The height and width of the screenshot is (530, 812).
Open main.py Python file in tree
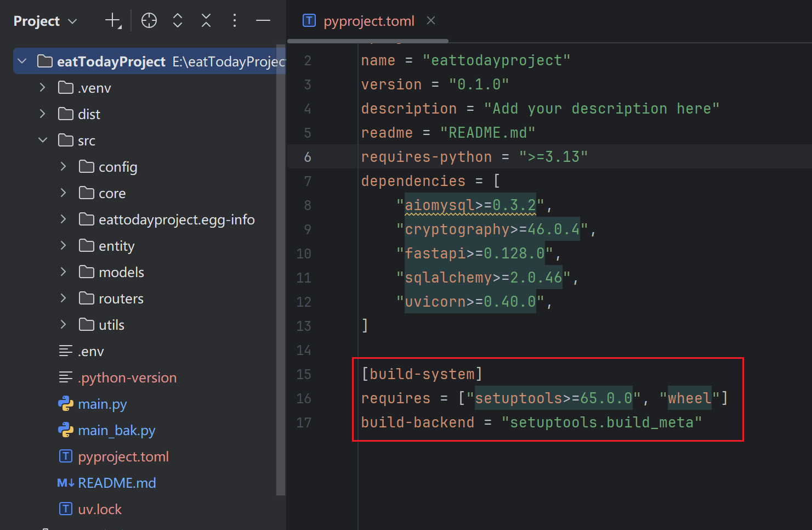102,404
